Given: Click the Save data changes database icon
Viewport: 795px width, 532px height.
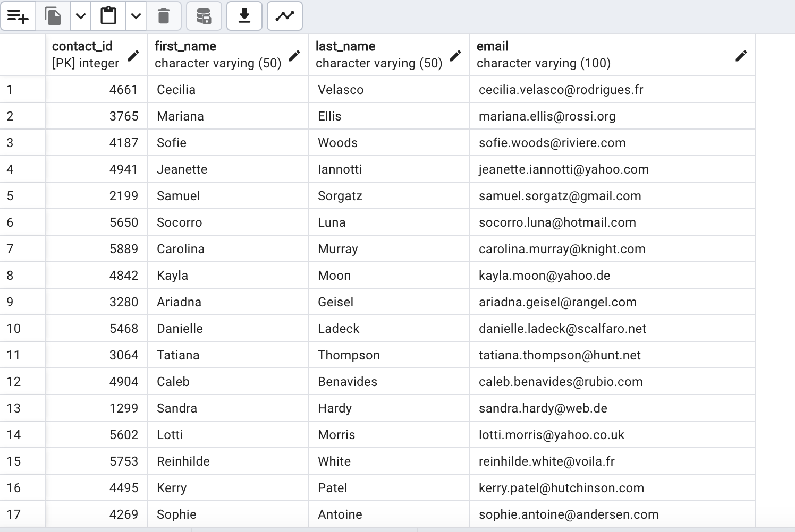Looking at the screenshot, I should [x=204, y=16].
